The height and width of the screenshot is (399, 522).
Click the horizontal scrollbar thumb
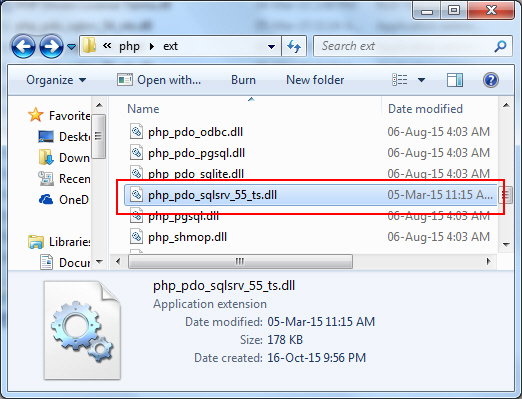(240, 261)
